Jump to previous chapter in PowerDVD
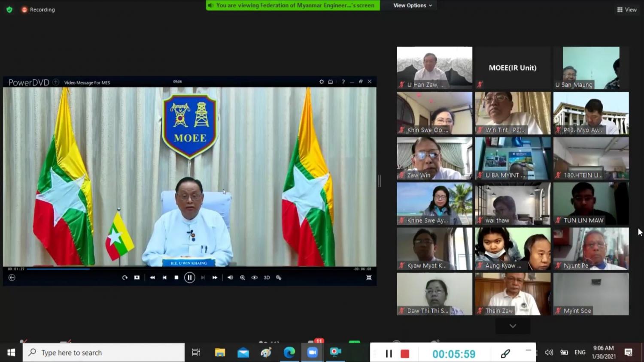The width and height of the screenshot is (644, 362). [164, 278]
